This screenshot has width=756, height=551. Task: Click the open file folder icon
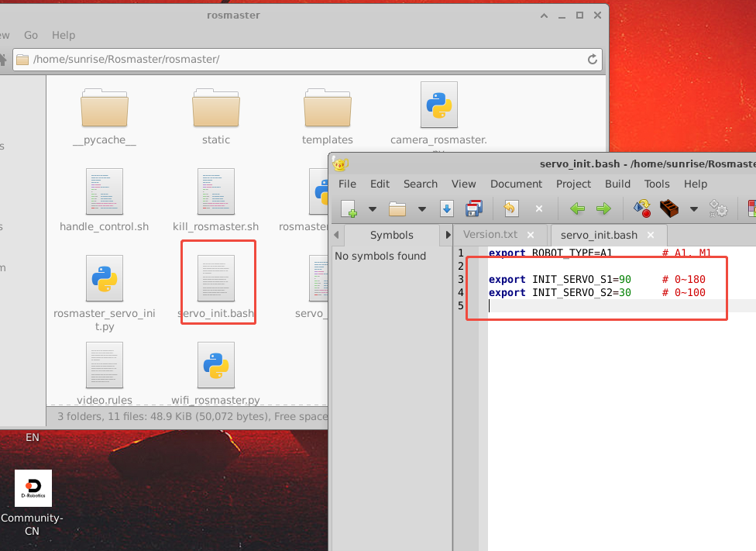pyautogui.click(x=397, y=208)
